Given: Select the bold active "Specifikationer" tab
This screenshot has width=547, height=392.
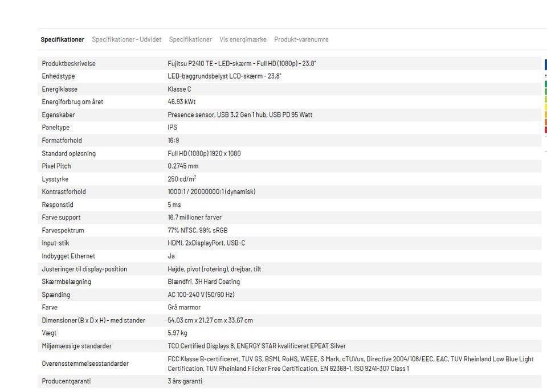Looking at the screenshot, I should point(62,40).
